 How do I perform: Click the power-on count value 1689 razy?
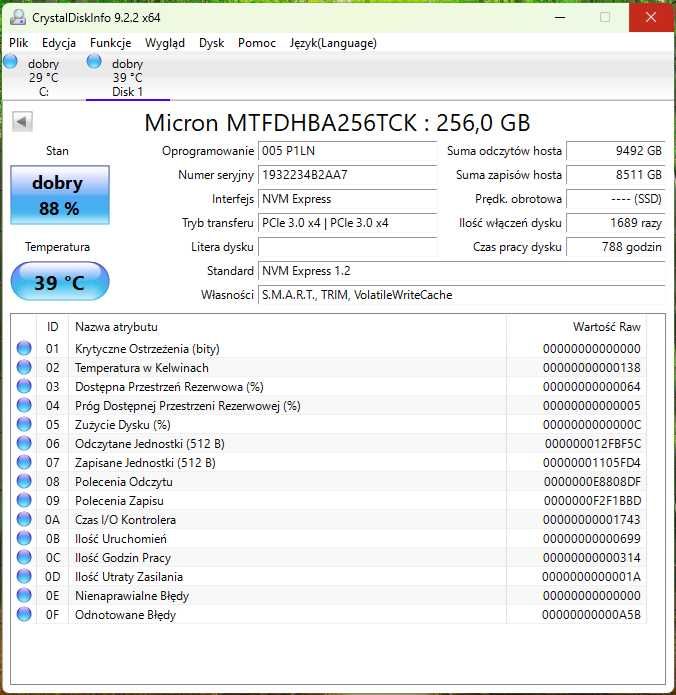pyautogui.click(x=615, y=223)
